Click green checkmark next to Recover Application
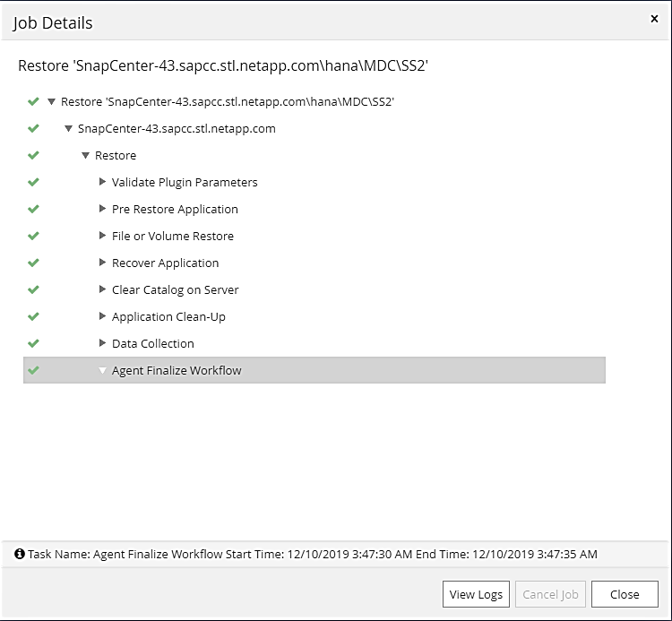This screenshot has height=621, width=672. [x=33, y=263]
